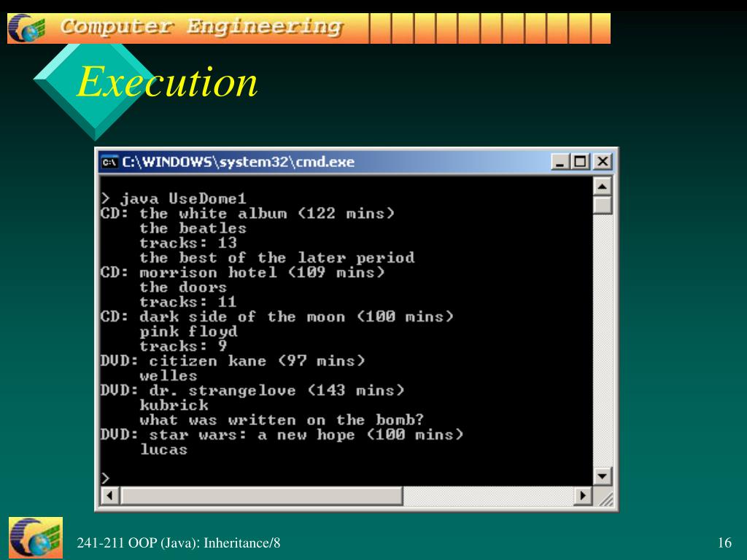This screenshot has width=747, height=560.
Task: Maximize the cmd.exe window
Action: (581, 162)
